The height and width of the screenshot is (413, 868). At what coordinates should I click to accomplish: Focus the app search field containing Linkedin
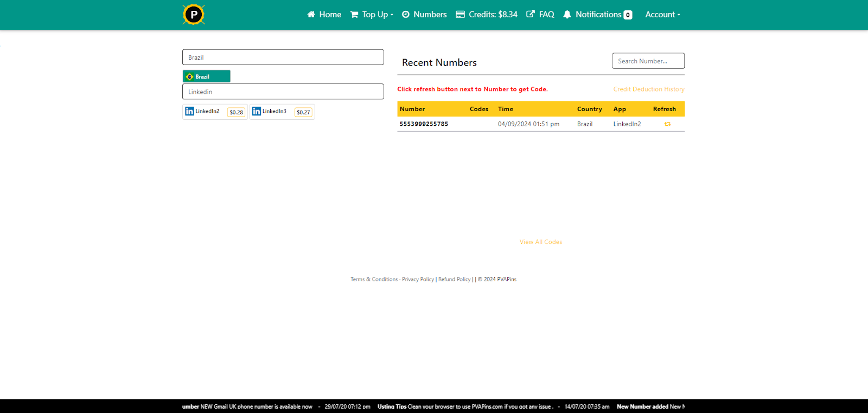pyautogui.click(x=283, y=92)
